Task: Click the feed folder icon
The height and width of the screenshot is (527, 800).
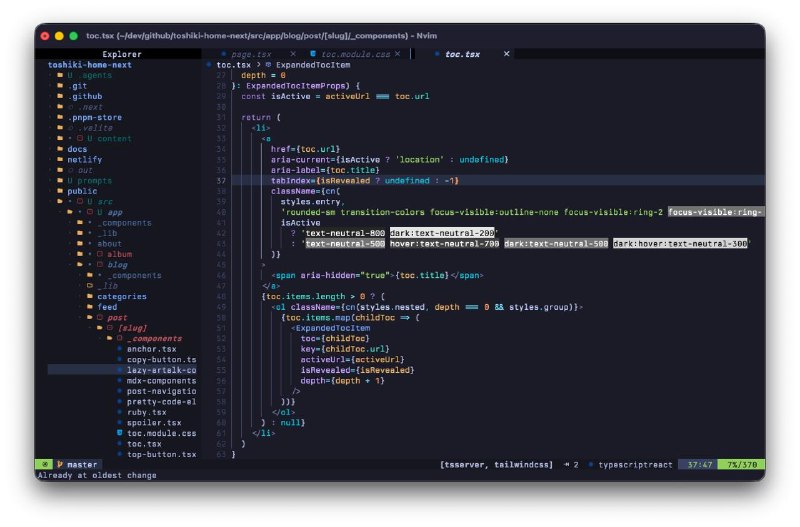Action: (90, 307)
